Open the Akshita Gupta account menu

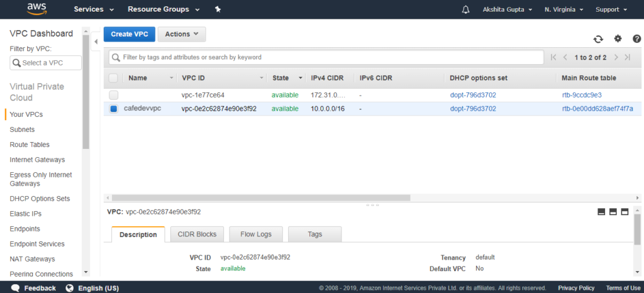pyautogui.click(x=508, y=9)
